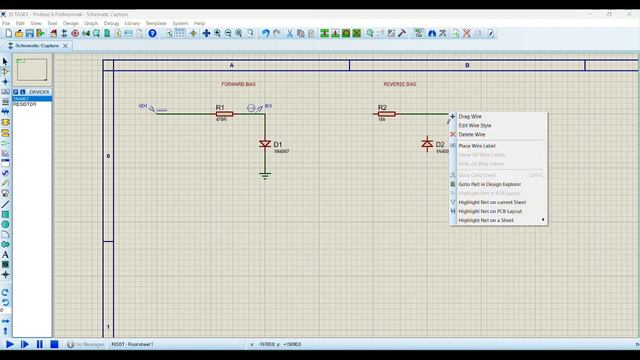The image size is (640, 360).
Task: Click the Copy to clipboard icon
Action: [x=300, y=33]
